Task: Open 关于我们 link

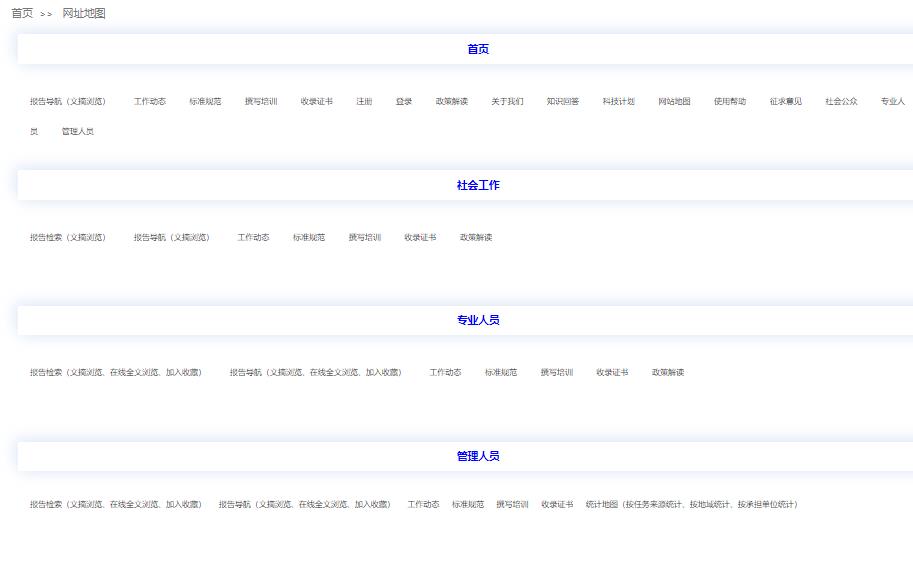Action: tap(507, 102)
